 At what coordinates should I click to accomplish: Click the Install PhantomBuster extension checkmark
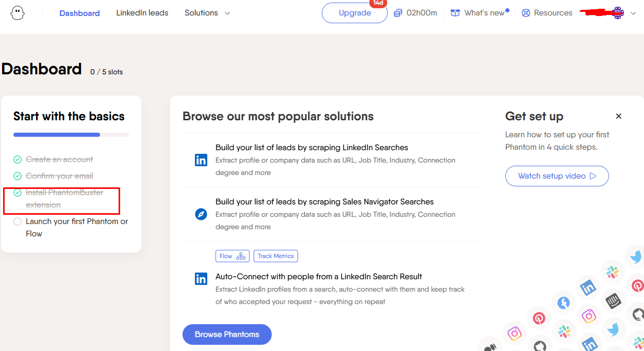(x=18, y=193)
